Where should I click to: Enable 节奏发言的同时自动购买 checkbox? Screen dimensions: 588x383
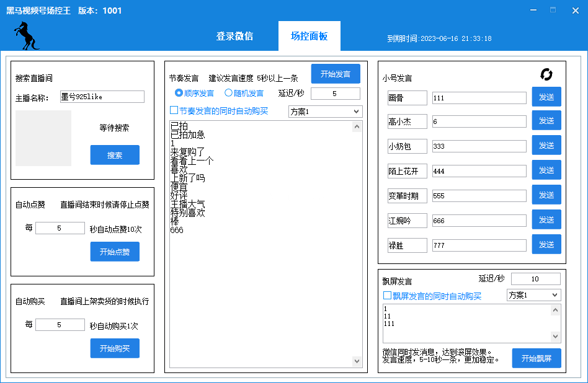click(174, 111)
